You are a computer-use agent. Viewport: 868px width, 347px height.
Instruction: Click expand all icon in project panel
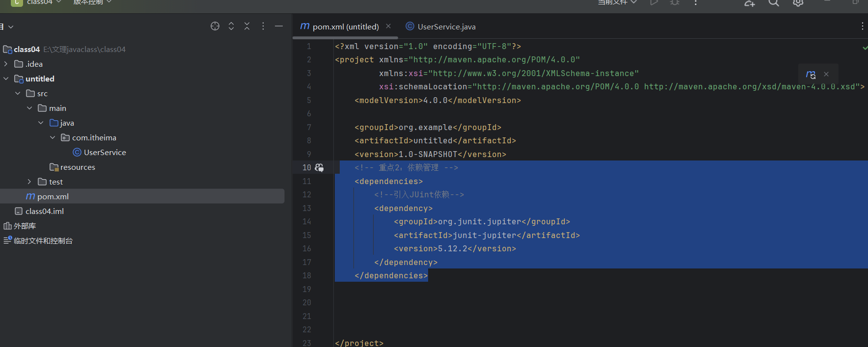coord(231,26)
